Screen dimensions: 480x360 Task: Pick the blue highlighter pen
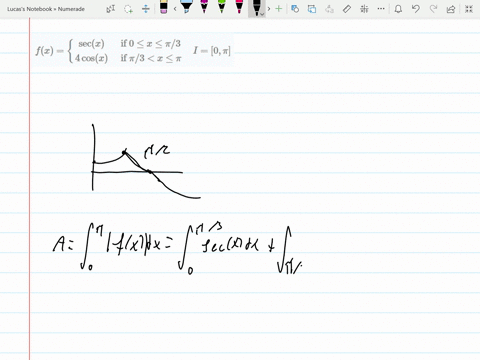pos(187,7)
